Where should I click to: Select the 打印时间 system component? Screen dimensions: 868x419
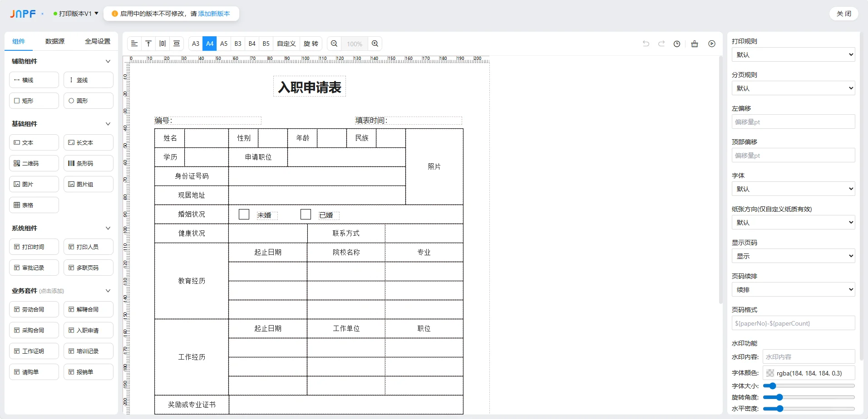pyautogui.click(x=34, y=246)
